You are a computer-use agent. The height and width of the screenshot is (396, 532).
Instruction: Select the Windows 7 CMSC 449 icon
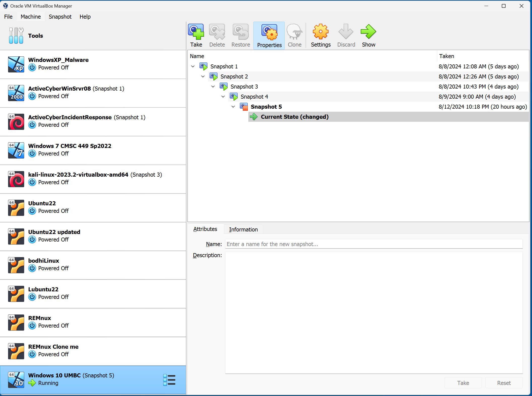point(16,150)
